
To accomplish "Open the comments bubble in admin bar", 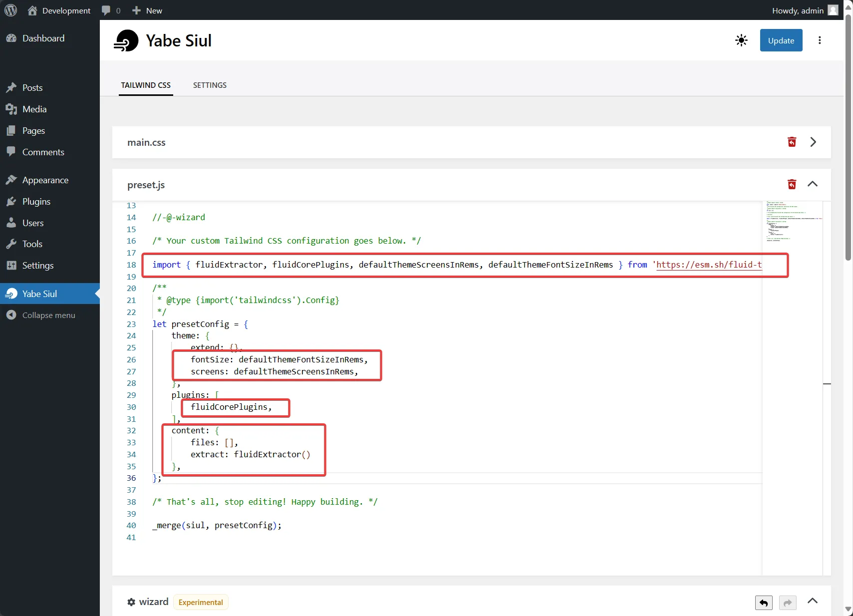I will pyautogui.click(x=111, y=10).
